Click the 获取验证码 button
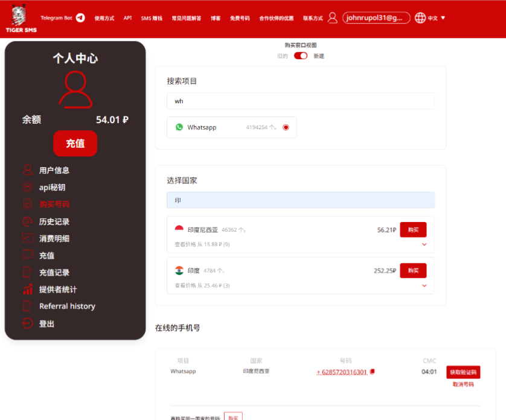 [x=463, y=372]
